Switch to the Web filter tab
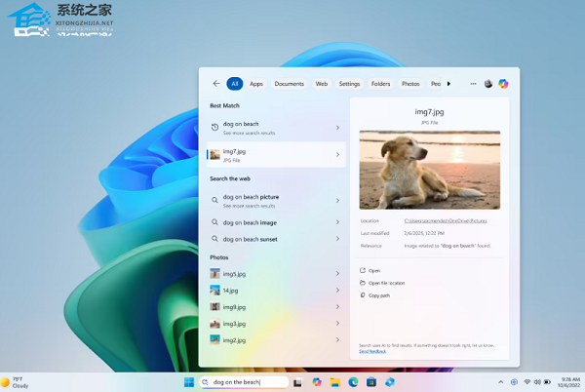 point(322,84)
